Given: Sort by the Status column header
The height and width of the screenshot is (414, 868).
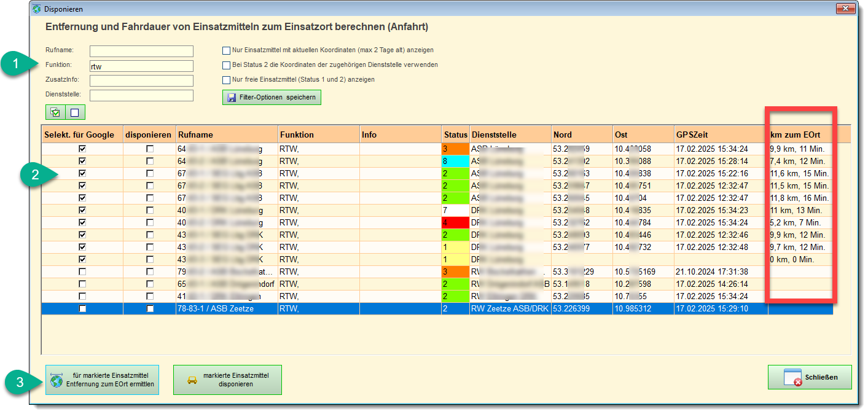Looking at the screenshot, I should (x=455, y=135).
